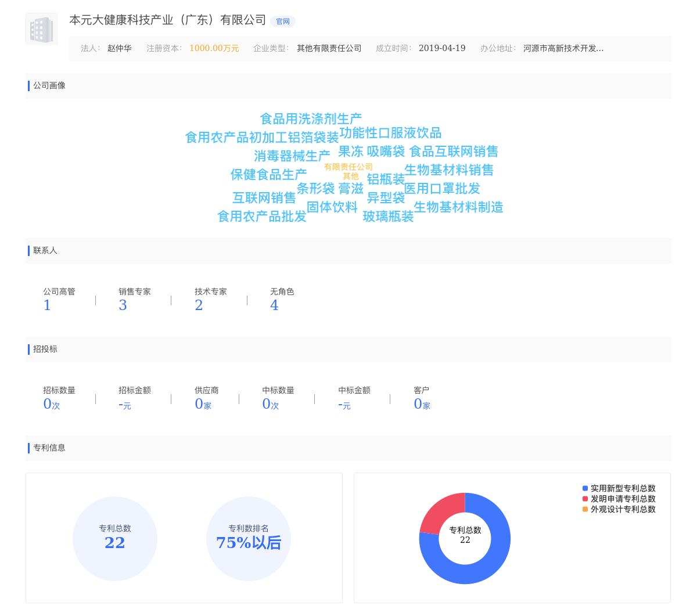Click the 专利信息 section header
697x616 pixels.
[x=348, y=448]
